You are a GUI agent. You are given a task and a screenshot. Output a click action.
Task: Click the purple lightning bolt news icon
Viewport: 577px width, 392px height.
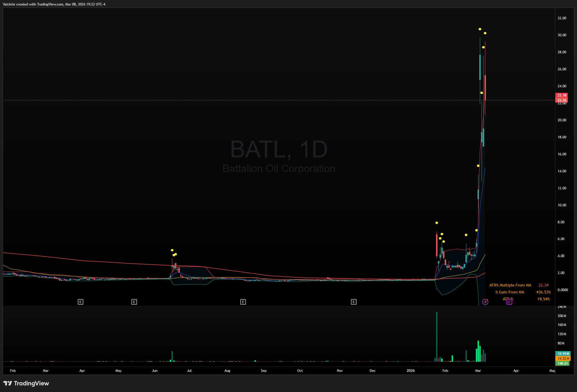485,302
